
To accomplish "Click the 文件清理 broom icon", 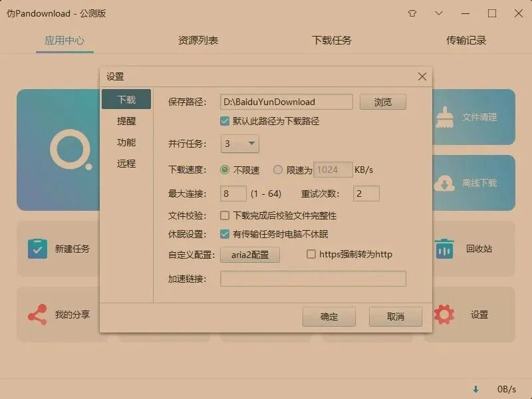I will pos(444,117).
